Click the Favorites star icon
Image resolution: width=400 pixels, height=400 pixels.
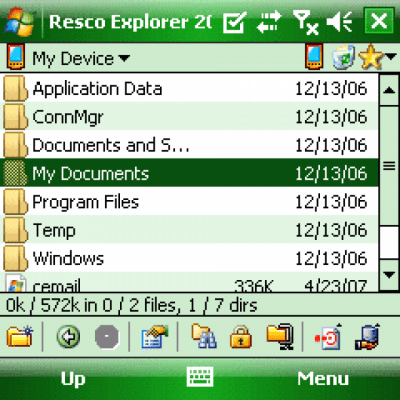tap(371, 57)
